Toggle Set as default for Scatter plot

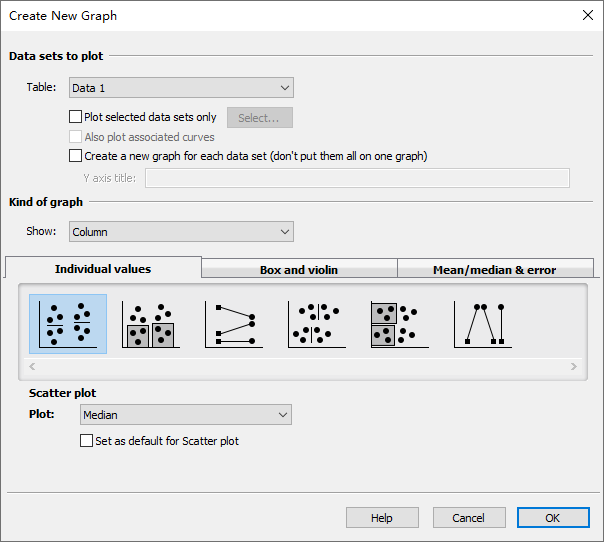[86, 441]
